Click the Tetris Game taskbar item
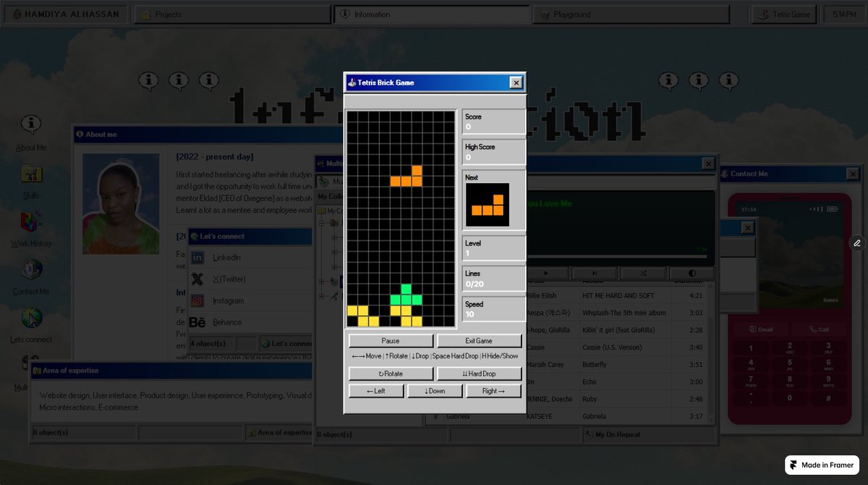This screenshot has height=485, width=868. coord(784,14)
